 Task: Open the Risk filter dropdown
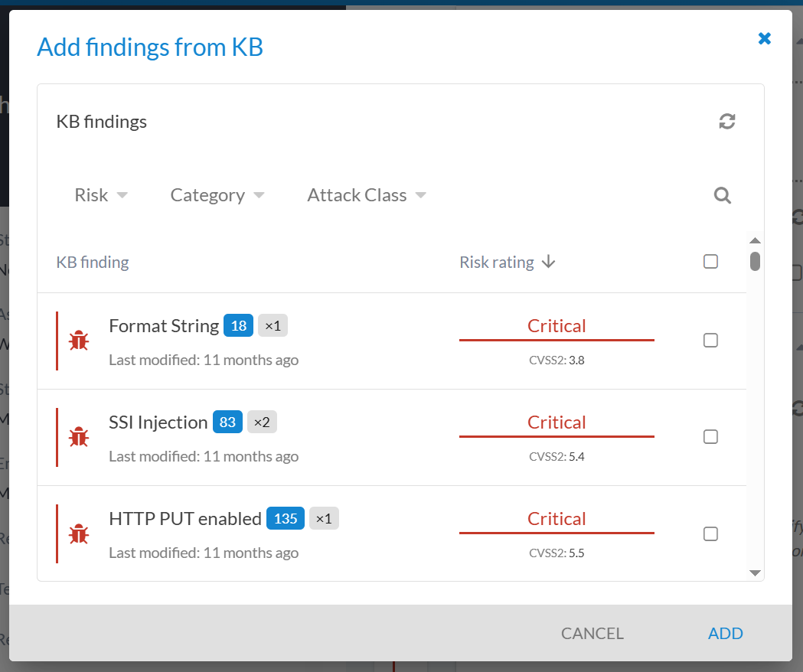click(x=100, y=195)
